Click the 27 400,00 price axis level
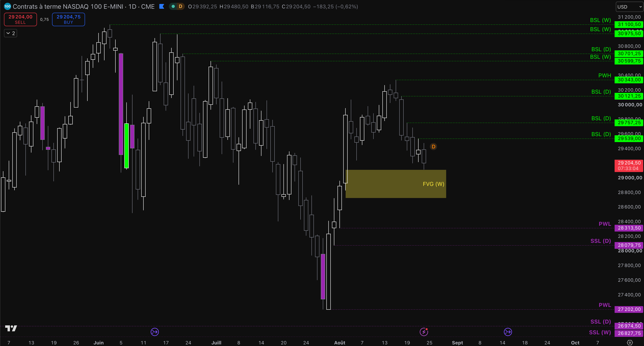 pyautogui.click(x=629, y=295)
